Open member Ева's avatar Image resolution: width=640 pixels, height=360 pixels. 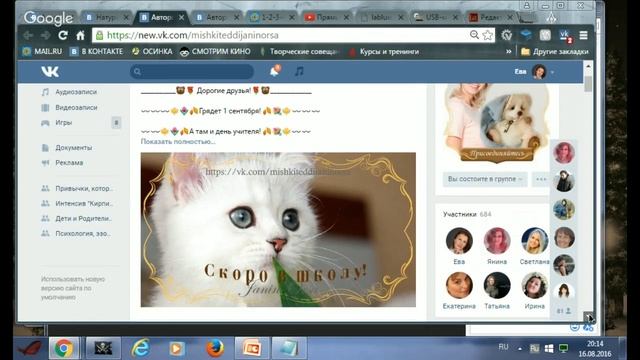point(459,241)
